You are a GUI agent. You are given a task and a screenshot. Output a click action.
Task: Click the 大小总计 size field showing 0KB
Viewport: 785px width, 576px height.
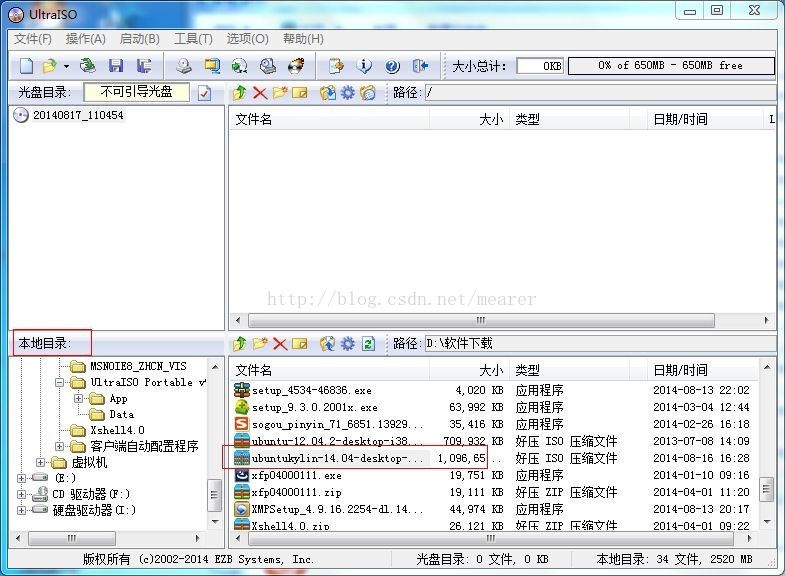click(540, 66)
